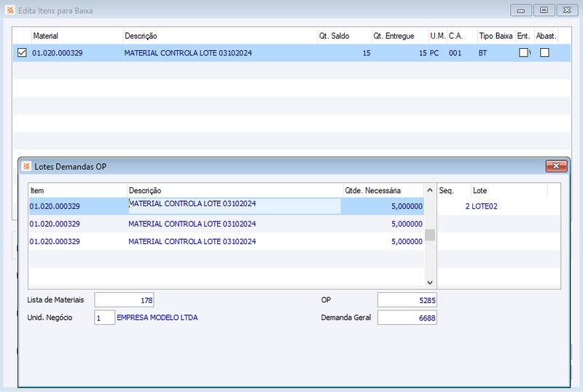The width and height of the screenshot is (583, 392).
Task: Close the Edita Itens para Baixa window
Action: click(x=567, y=10)
